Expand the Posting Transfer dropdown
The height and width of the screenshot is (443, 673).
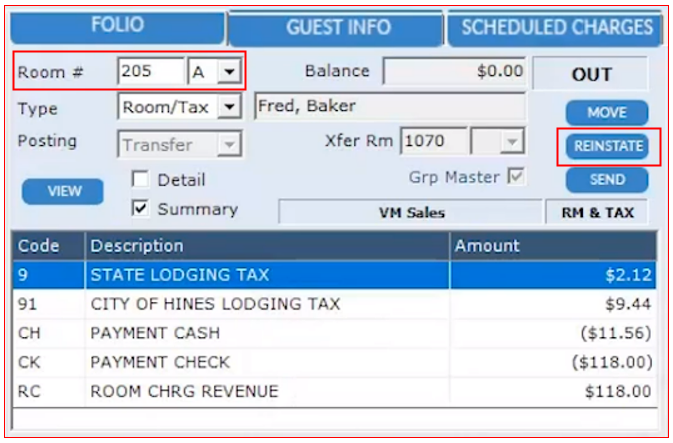(x=230, y=145)
